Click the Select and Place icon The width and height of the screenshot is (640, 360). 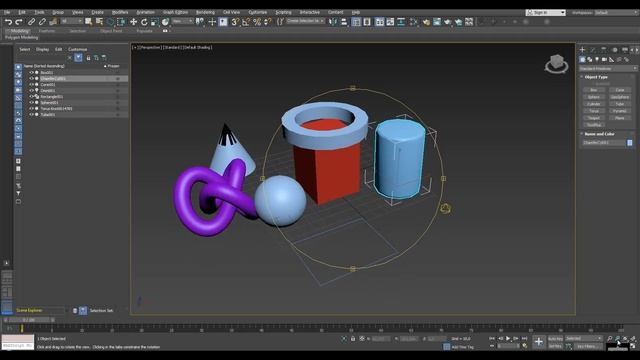coord(165,22)
